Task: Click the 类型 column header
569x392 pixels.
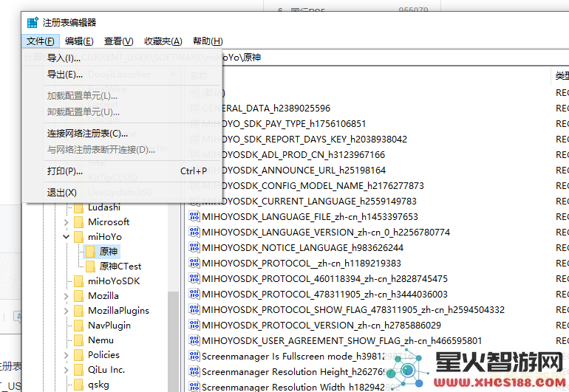Action: click(561, 76)
